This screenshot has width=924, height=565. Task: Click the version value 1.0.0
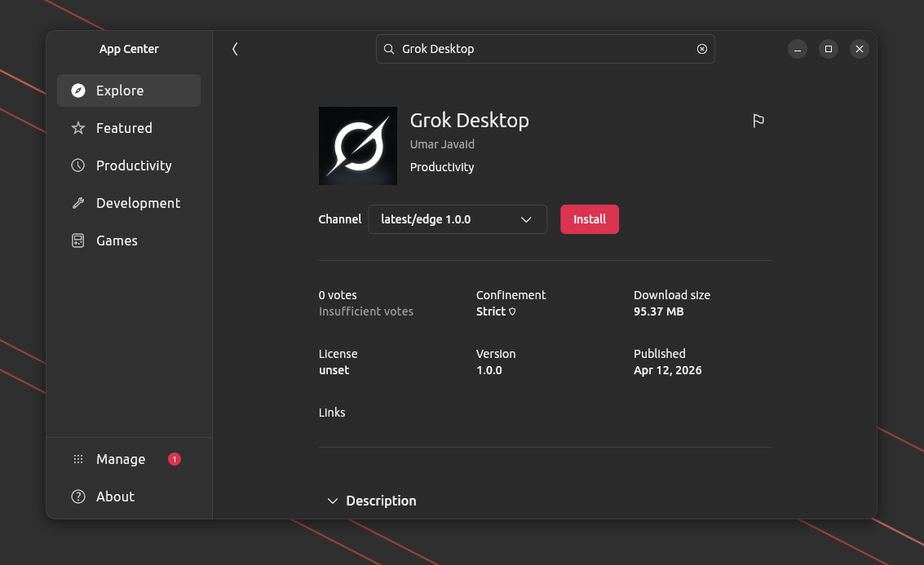489,371
